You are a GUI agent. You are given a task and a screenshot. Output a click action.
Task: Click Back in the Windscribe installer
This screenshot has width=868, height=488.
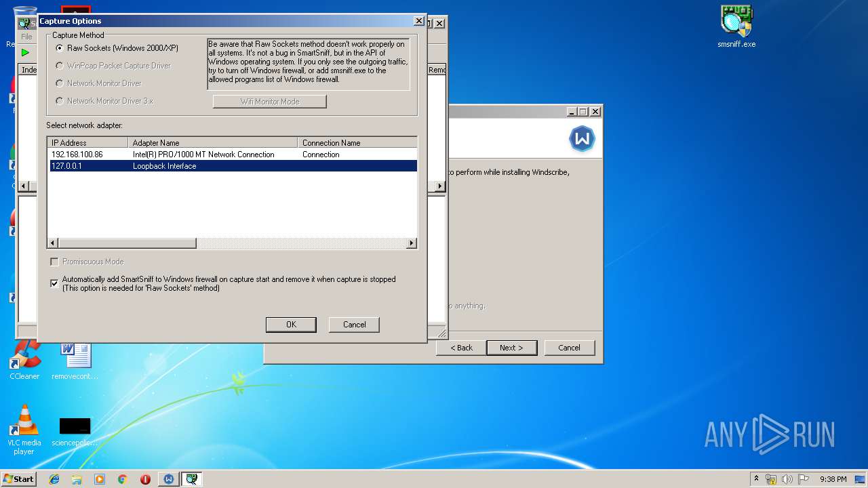[461, 348]
